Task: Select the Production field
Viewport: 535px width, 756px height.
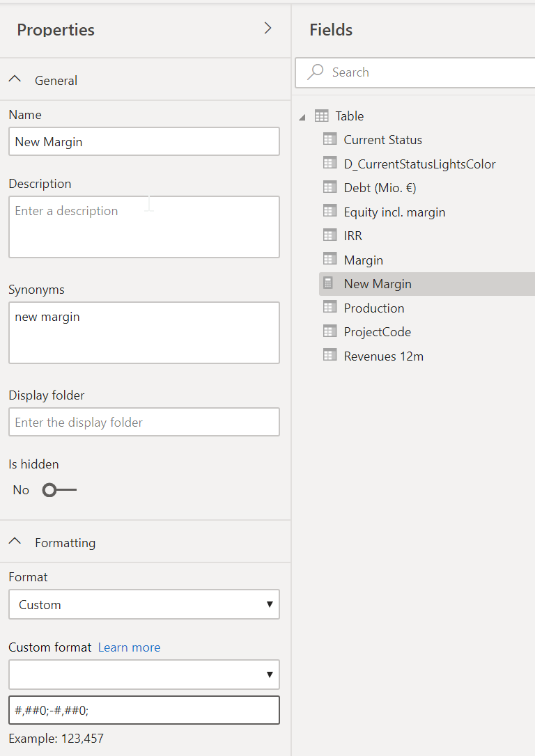Action: 374,308
